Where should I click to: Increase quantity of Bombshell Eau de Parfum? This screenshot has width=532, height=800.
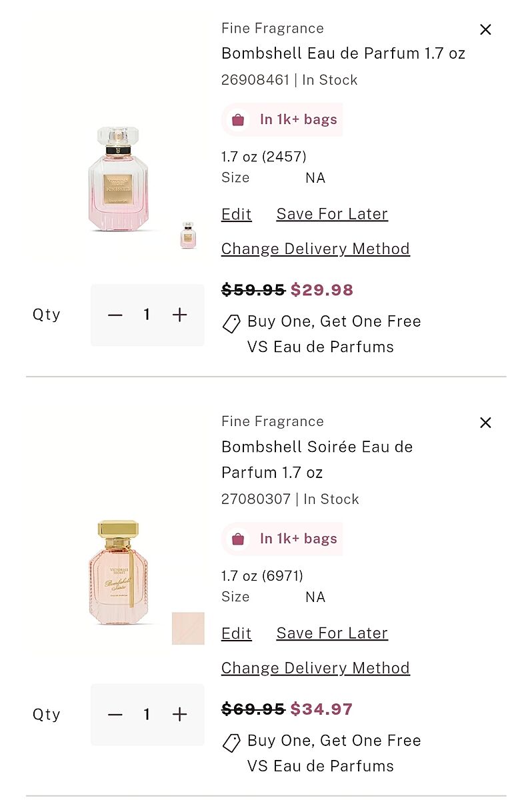click(179, 315)
